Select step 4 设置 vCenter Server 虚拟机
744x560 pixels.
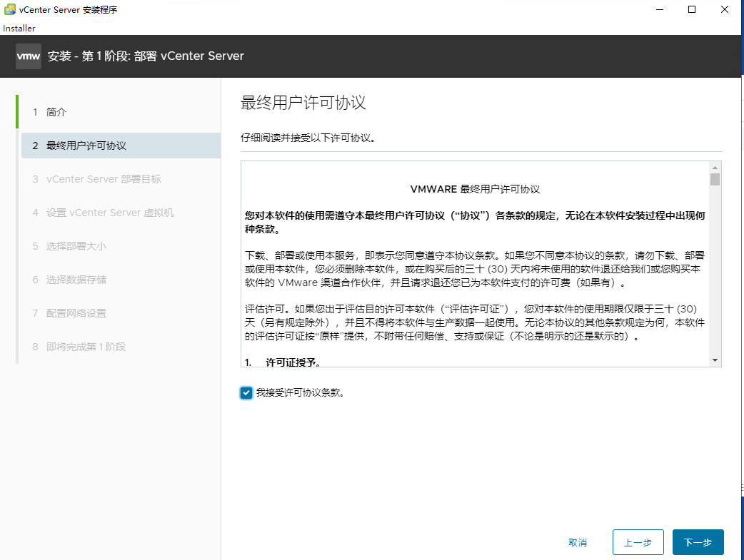(121, 213)
